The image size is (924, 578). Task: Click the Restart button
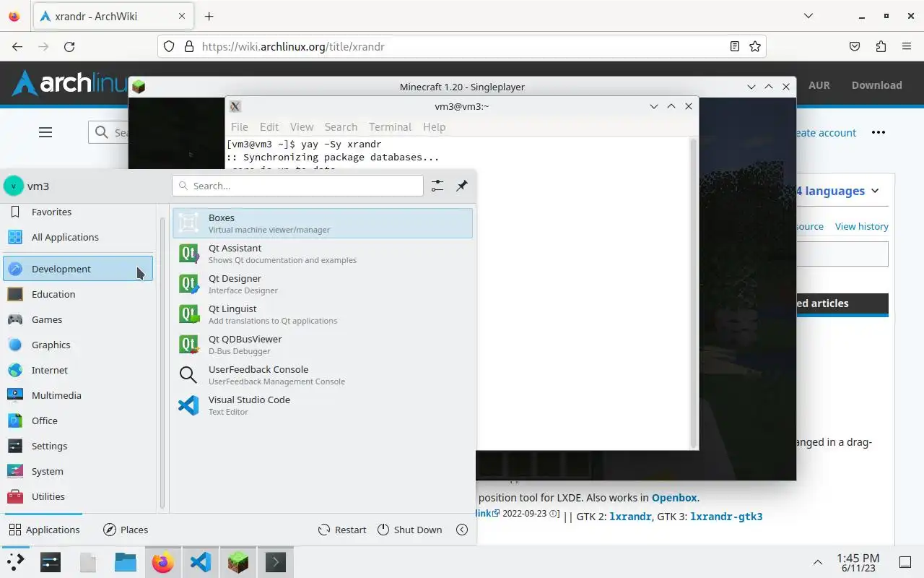click(x=342, y=530)
